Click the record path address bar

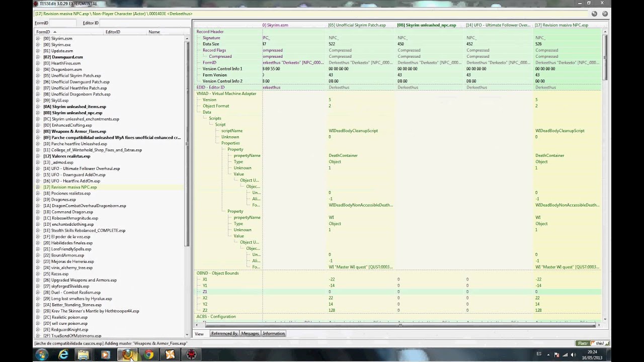(312, 14)
